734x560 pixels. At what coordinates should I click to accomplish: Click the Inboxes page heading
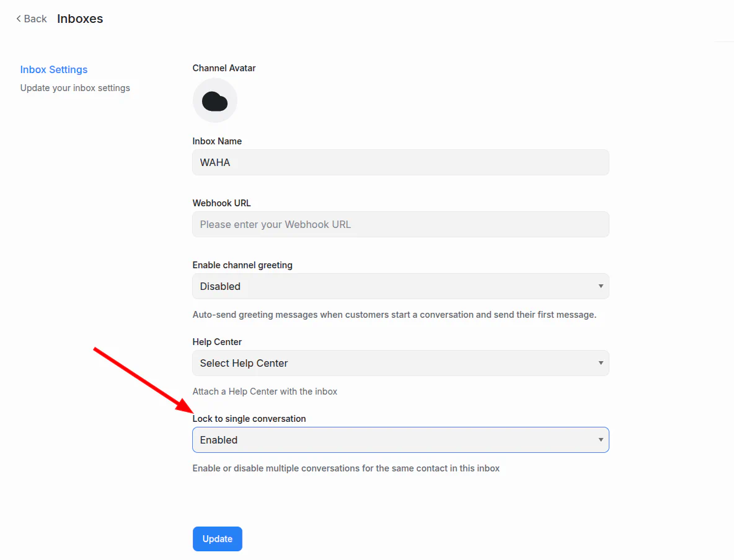(x=80, y=19)
